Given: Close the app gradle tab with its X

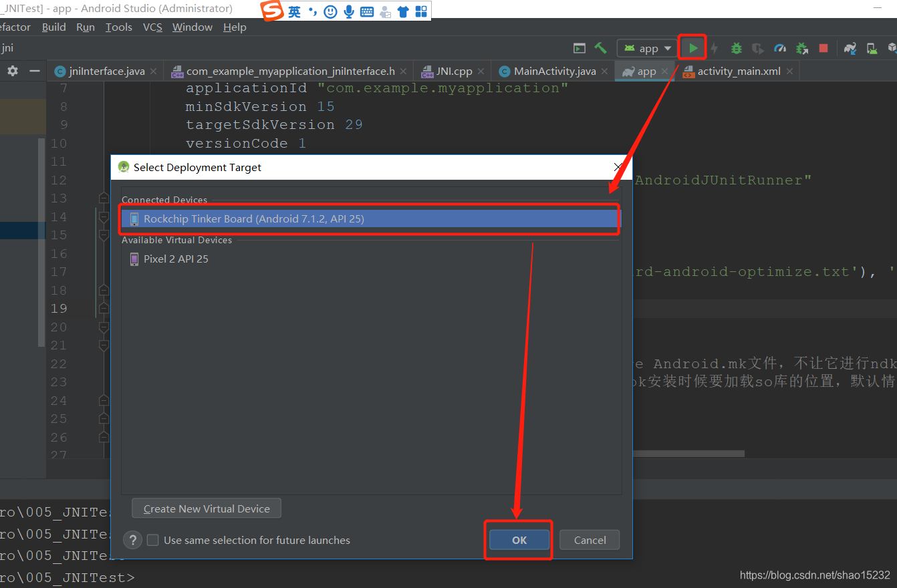Looking at the screenshot, I should click(664, 71).
